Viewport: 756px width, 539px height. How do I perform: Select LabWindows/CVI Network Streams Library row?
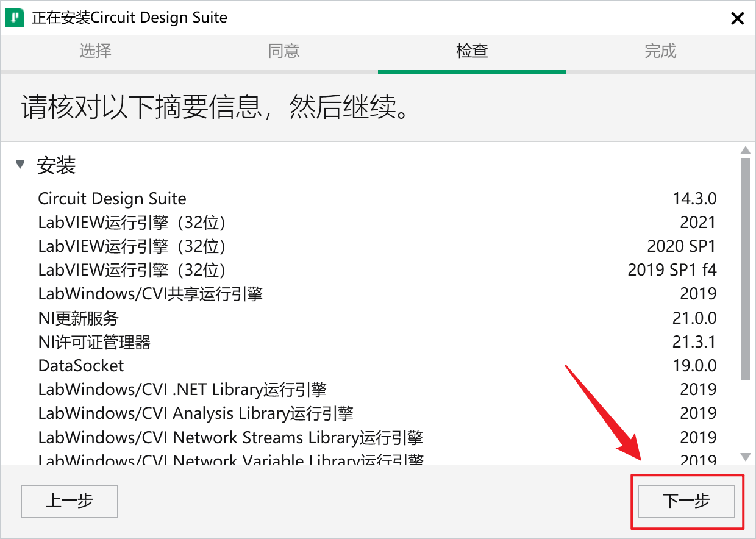pyautogui.click(x=377, y=438)
